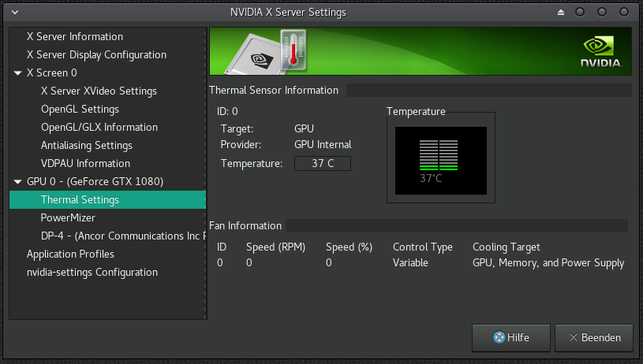The image size is (643, 364).
Task: Click the Beenden button to quit
Action: pyautogui.click(x=593, y=337)
